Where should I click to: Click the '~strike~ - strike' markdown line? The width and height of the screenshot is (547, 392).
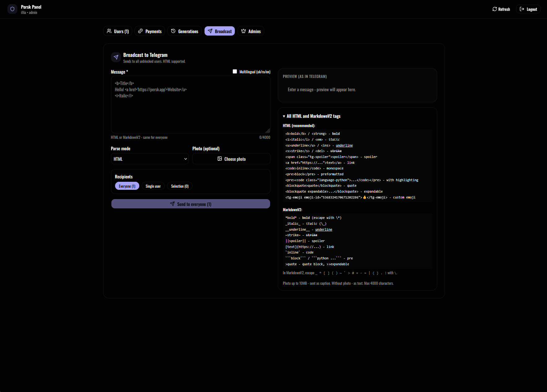pos(301,235)
